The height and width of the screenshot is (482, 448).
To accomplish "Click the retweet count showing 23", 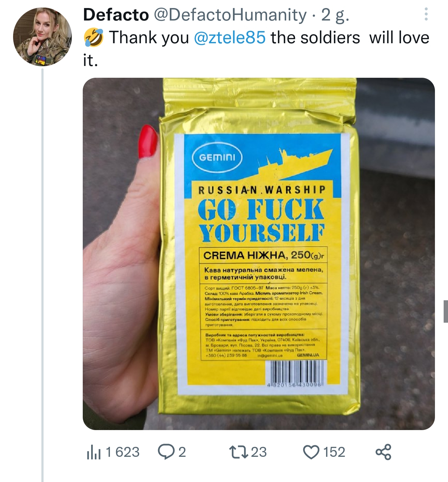I will click(259, 452).
